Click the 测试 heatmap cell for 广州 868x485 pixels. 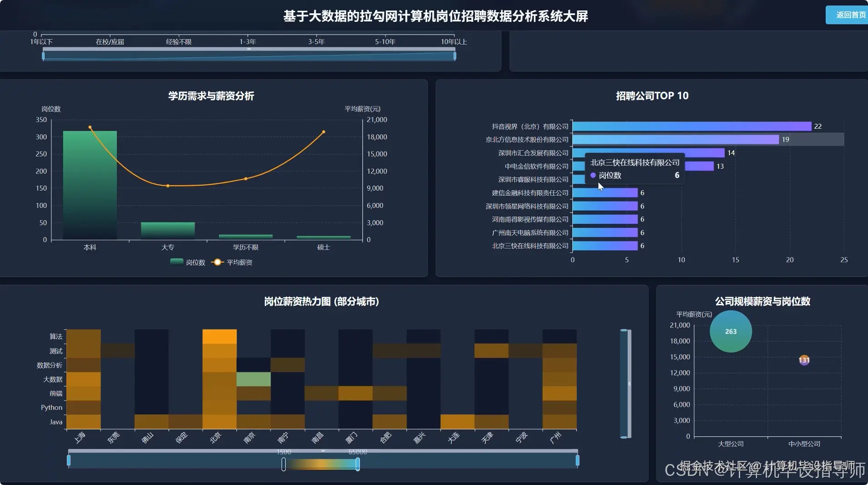tap(560, 350)
